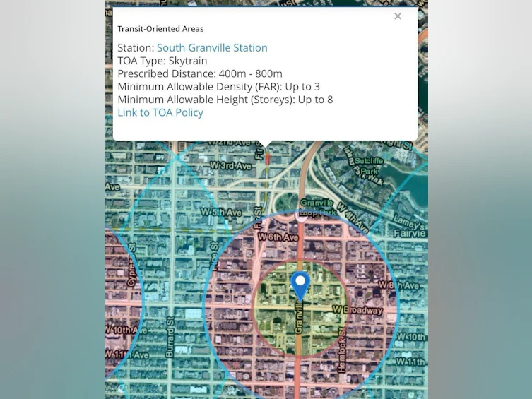Click the popup pointer arrow below panel
The height and width of the screenshot is (399, 532).
click(x=266, y=144)
